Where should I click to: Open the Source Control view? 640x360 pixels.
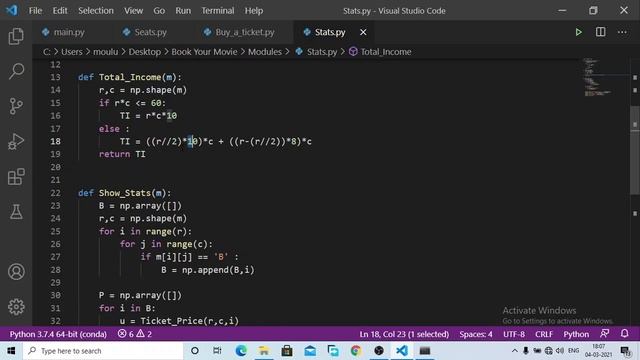[16, 106]
